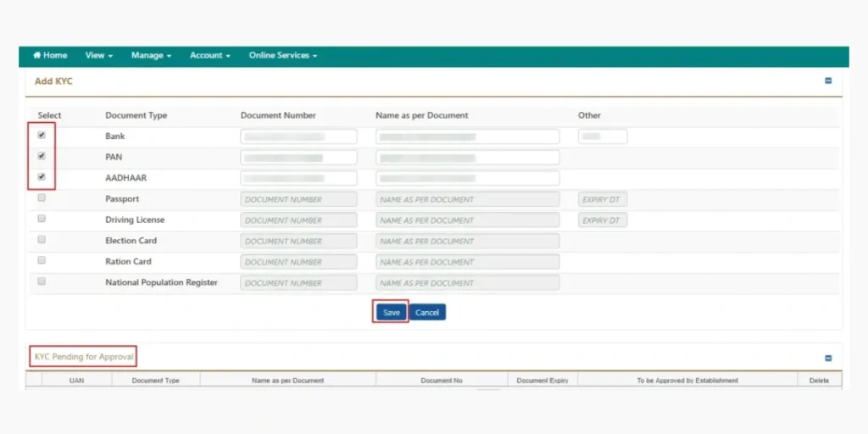The height and width of the screenshot is (434, 868).
Task: Collapse the KYC Pending for Approval panel
Action: click(x=828, y=359)
